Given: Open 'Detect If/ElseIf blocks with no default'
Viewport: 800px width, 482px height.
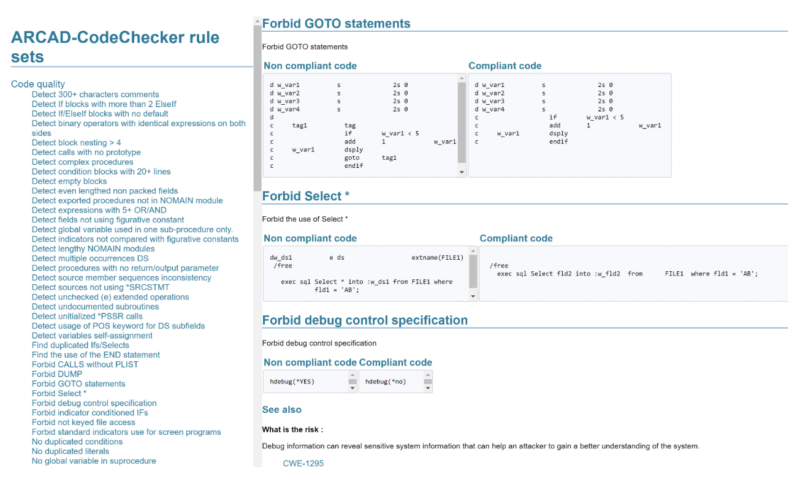Looking at the screenshot, I should pyautogui.click(x=99, y=114).
